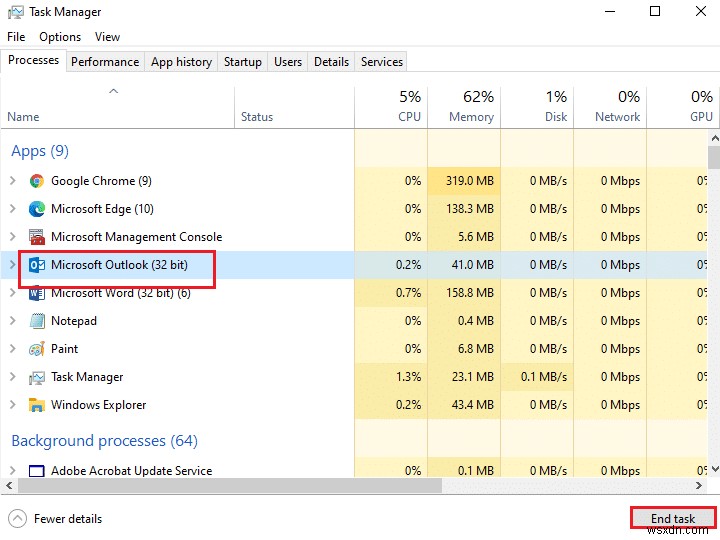Screen dimensions: 720x540
Task: Open the File menu
Action: 16,37
